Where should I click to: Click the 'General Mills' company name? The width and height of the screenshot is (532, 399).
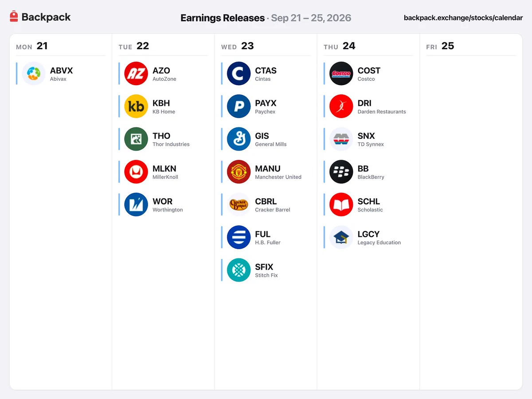270,145
